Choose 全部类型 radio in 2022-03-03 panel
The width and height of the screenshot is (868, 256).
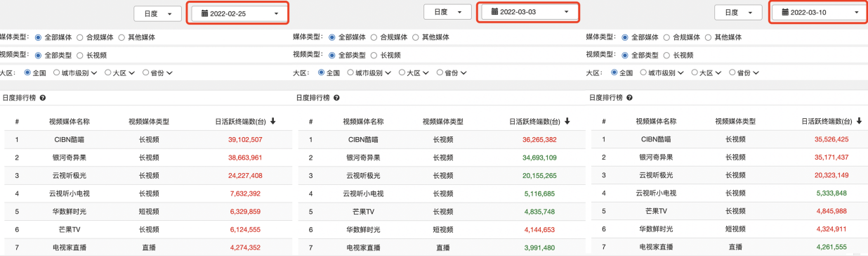(332, 55)
